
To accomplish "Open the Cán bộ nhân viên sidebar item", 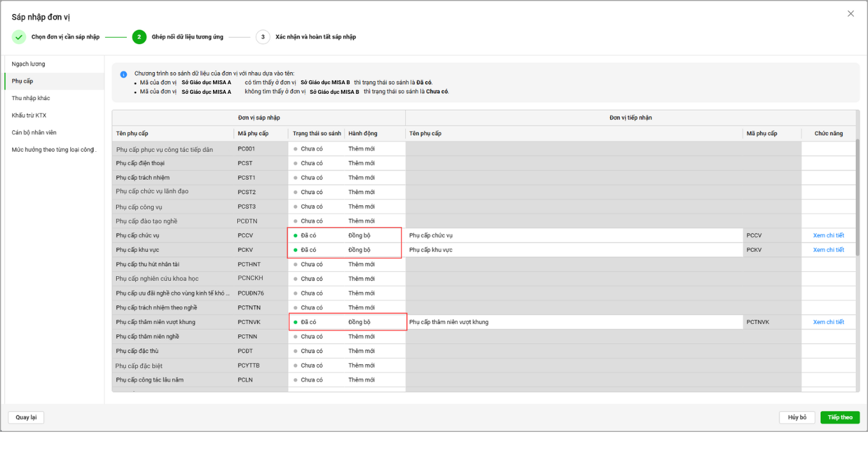I will [x=54, y=133].
